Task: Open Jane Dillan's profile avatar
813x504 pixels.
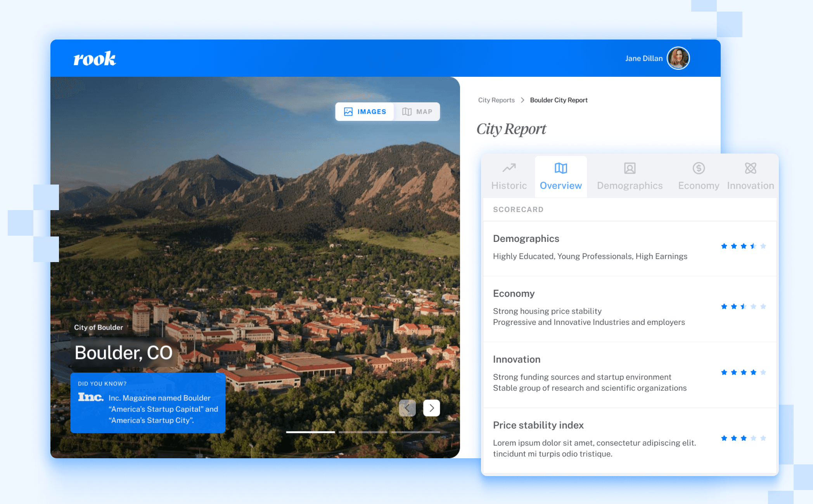Action: (x=678, y=58)
